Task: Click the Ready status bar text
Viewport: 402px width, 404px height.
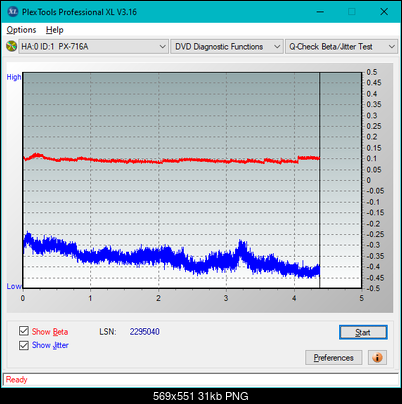Action: [16, 379]
